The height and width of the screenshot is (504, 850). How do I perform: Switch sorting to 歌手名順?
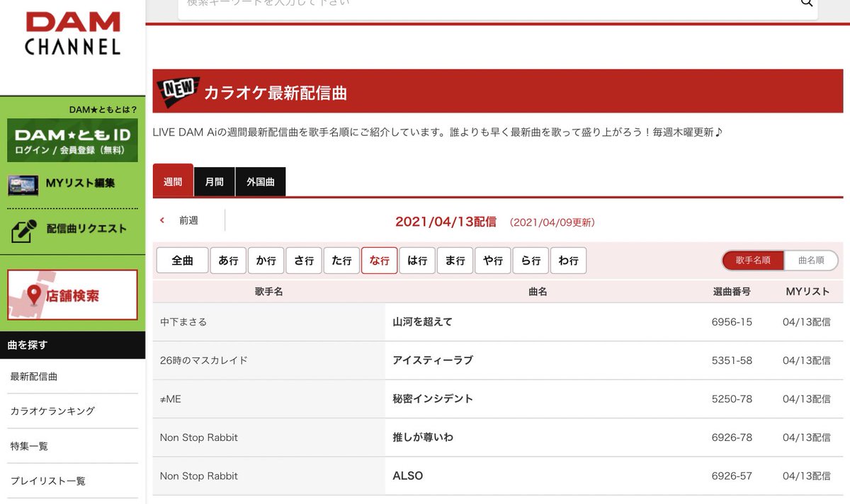(755, 260)
